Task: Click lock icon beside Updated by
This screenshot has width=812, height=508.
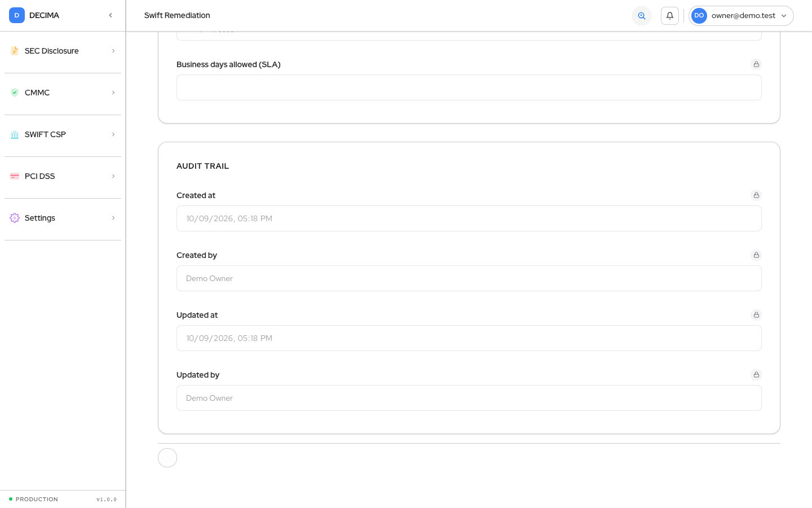Action: pyautogui.click(x=756, y=375)
